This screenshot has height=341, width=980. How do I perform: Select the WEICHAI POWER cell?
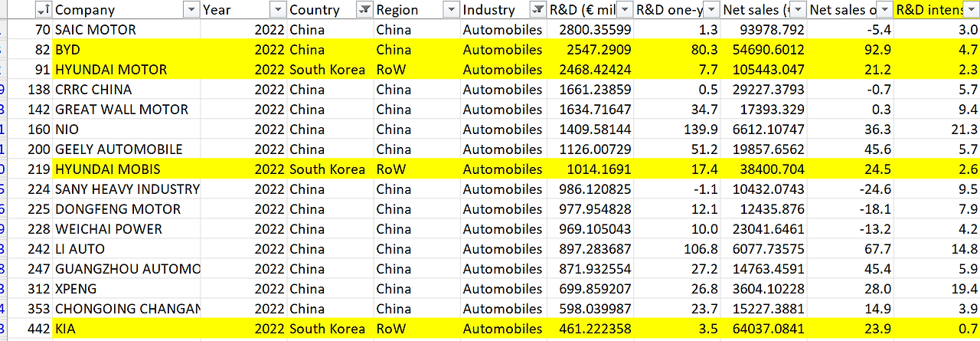(126, 229)
